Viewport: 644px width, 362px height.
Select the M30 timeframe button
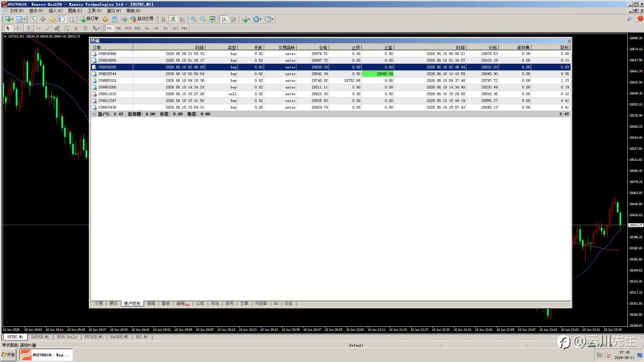pyautogui.click(x=137, y=28)
